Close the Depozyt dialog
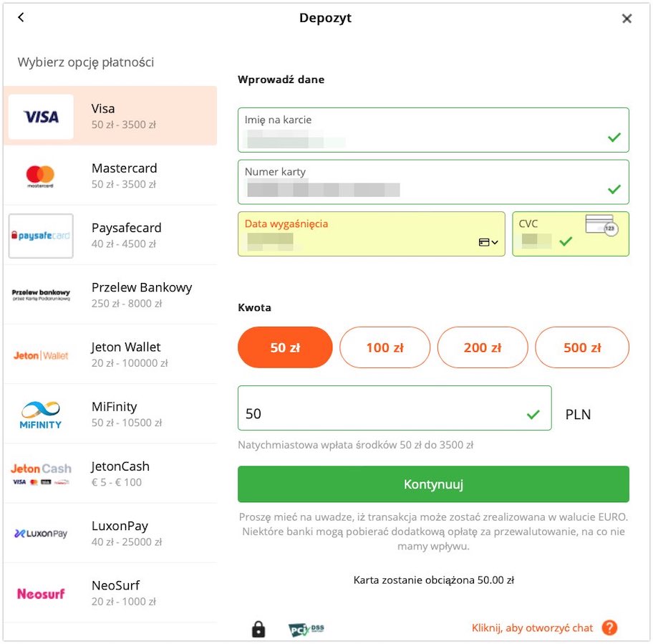This screenshot has height=644, width=653. click(x=627, y=19)
